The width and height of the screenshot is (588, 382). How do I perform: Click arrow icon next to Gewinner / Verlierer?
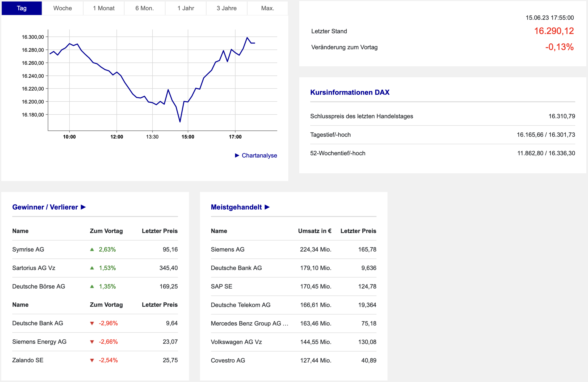click(x=83, y=207)
